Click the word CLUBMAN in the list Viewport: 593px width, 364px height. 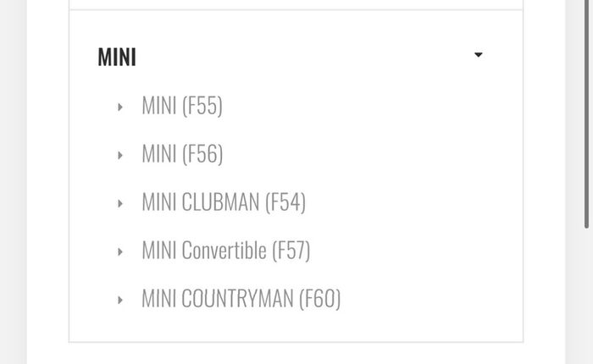[220, 202]
